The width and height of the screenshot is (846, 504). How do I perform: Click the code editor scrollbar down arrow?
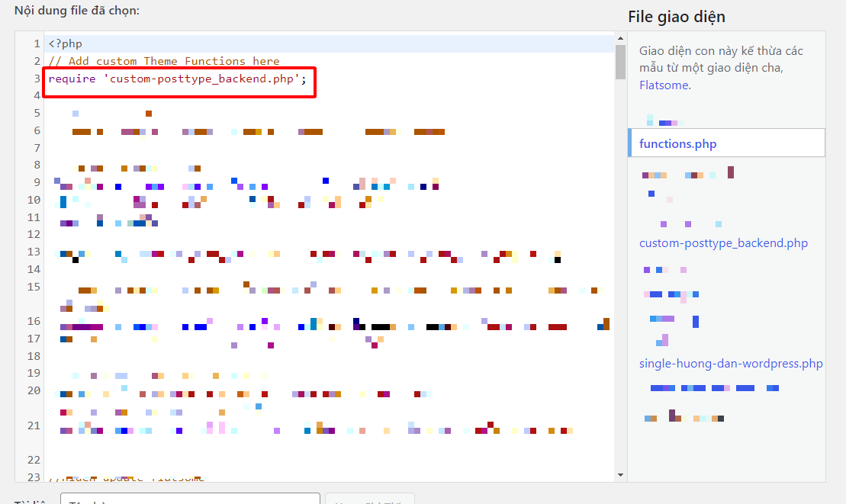click(620, 475)
